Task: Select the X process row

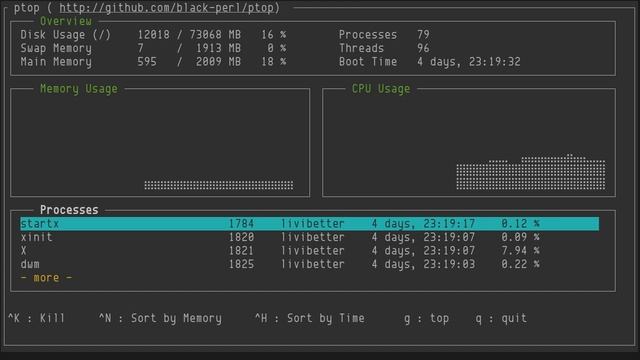Action: coord(310,251)
